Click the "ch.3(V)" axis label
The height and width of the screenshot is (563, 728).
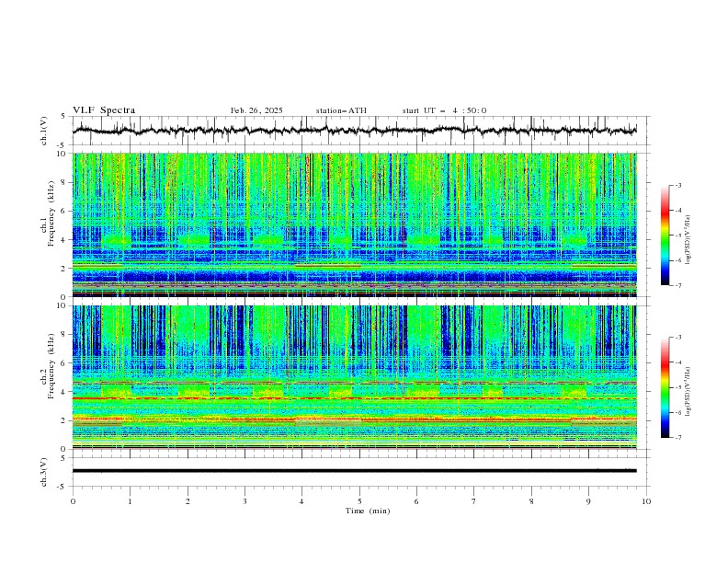(44, 472)
